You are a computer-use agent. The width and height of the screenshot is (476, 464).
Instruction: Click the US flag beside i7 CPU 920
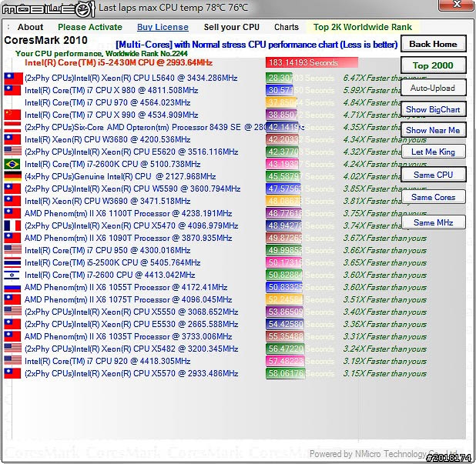(x=13, y=360)
